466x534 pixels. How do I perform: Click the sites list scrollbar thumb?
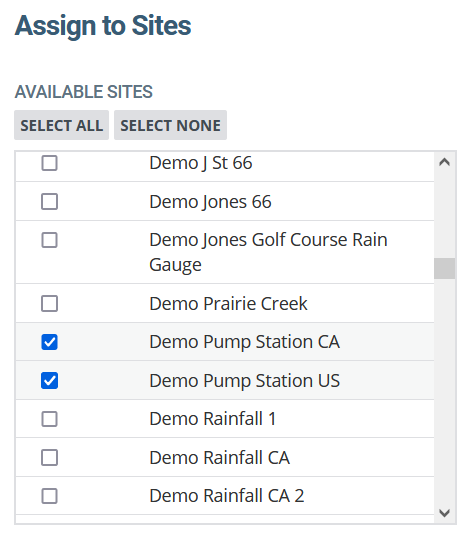[444, 268]
